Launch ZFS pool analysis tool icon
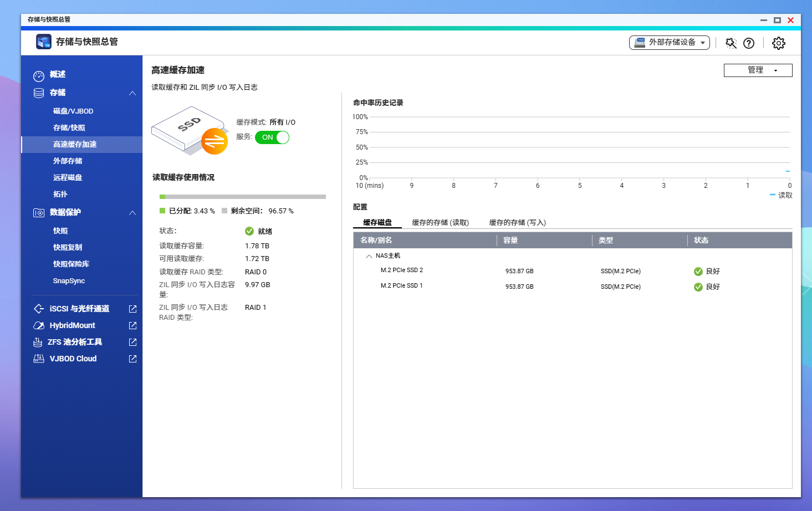This screenshot has height=511, width=812. (x=132, y=342)
